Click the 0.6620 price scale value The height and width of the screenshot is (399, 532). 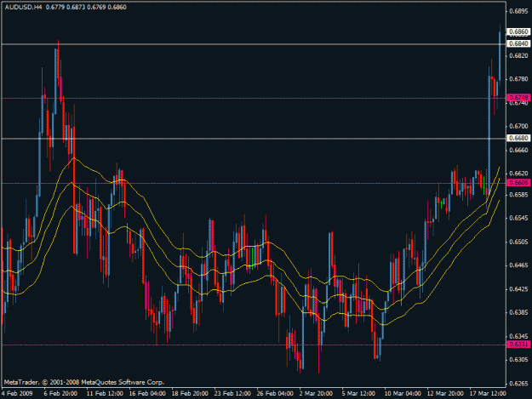(x=519, y=174)
